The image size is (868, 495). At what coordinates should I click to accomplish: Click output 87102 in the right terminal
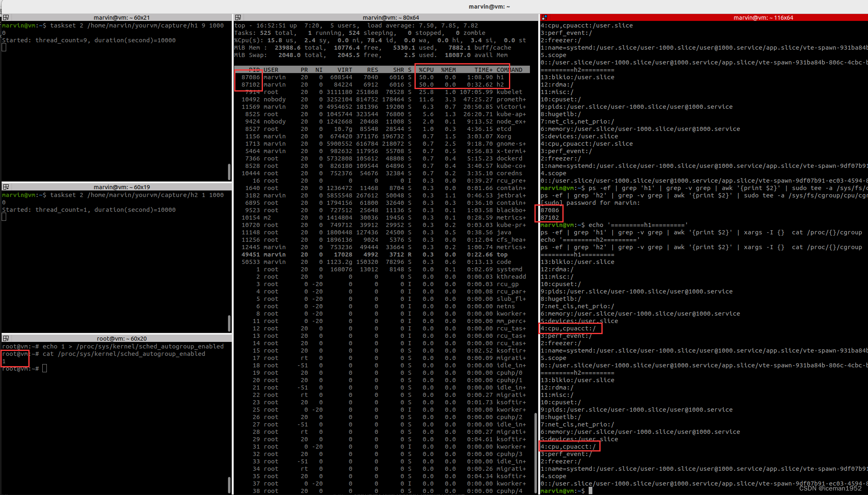pyautogui.click(x=550, y=218)
